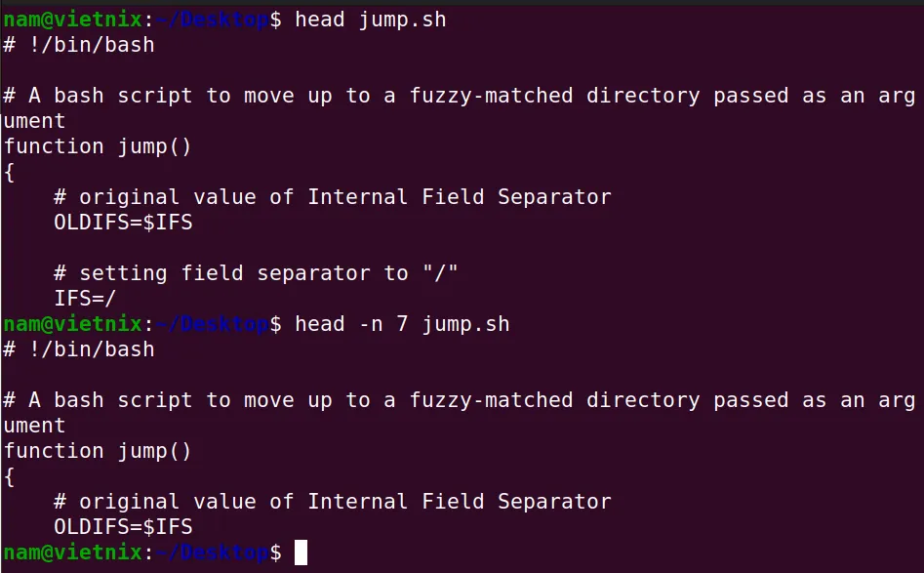The height and width of the screenshot is (573, 924).
Task: Click the first opening curly brace line
Action: pos(9,173)
